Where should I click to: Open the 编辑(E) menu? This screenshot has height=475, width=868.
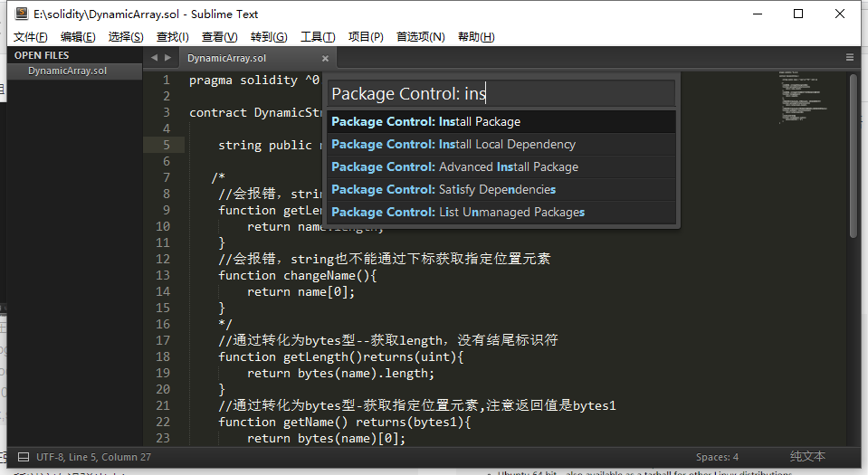tap(78, 36)
